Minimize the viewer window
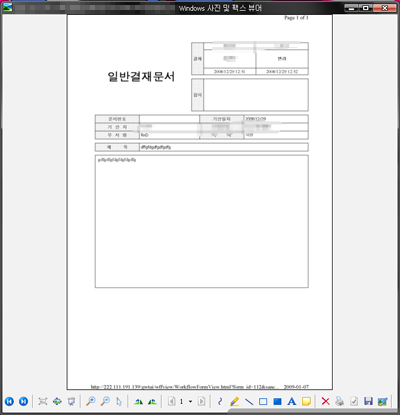This screenshot has width=400, height=415. [351, 8]
